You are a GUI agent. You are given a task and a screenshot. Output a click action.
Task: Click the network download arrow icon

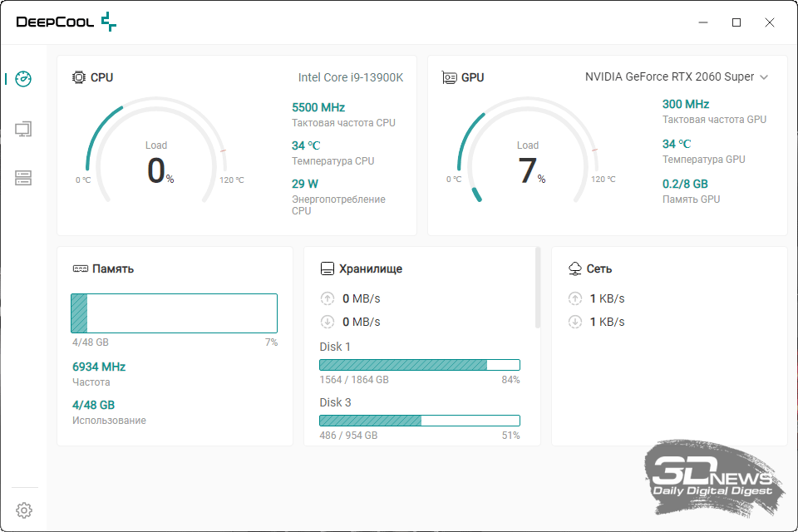coord(574,322)
